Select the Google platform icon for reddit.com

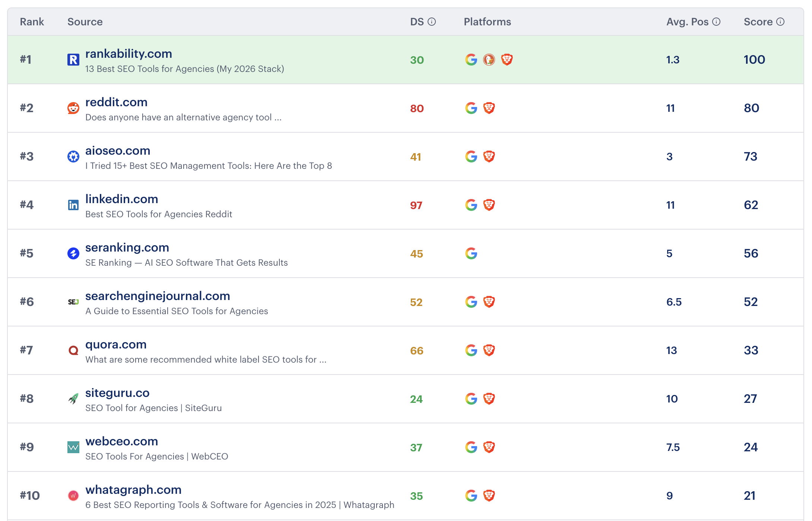[471, 108]
